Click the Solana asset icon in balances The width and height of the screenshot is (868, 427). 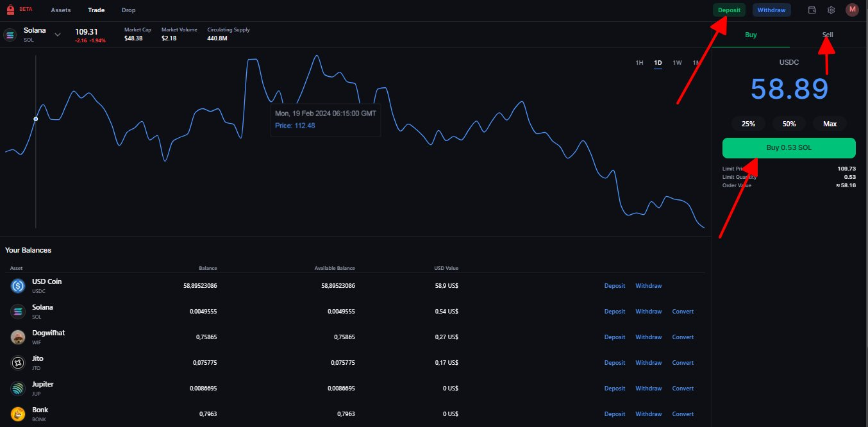point(17,312)
